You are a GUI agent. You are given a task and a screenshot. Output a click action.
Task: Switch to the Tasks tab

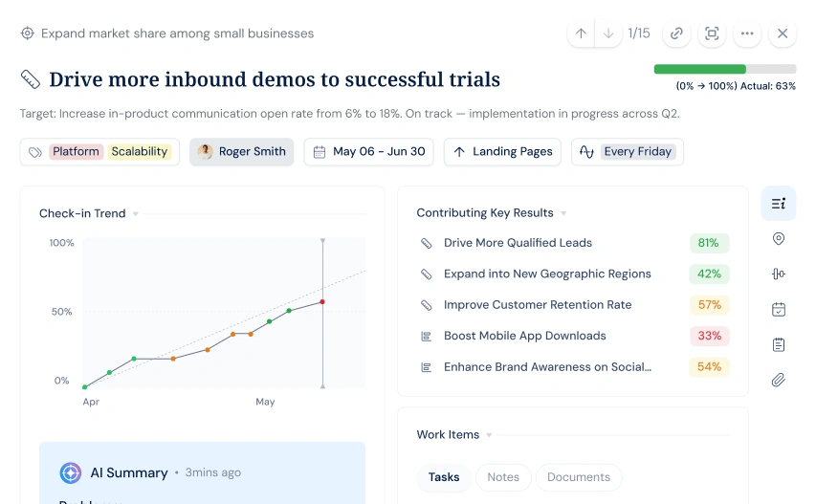point(444,477)
